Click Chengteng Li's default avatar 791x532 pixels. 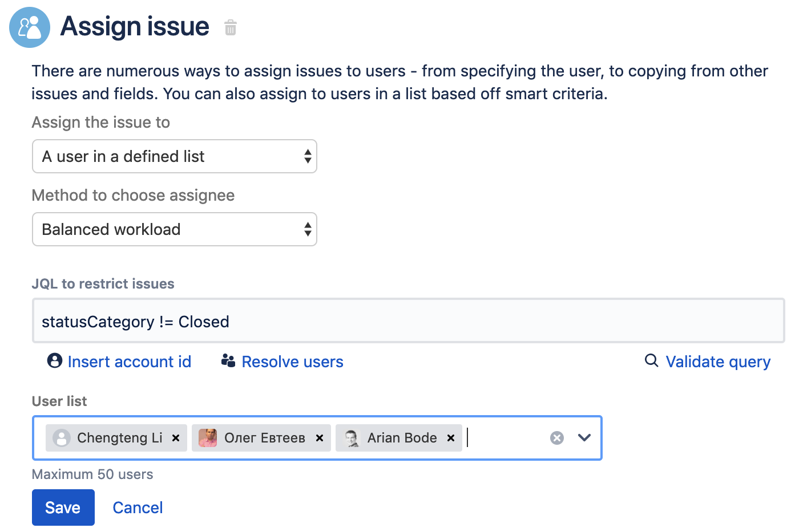[x=62, y=438]
